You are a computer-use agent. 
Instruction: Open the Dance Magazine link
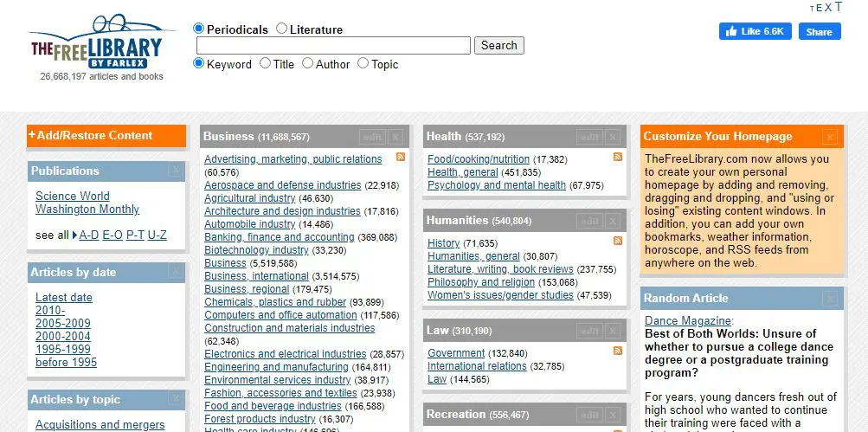pyautogui.click(x=687, y=320)
